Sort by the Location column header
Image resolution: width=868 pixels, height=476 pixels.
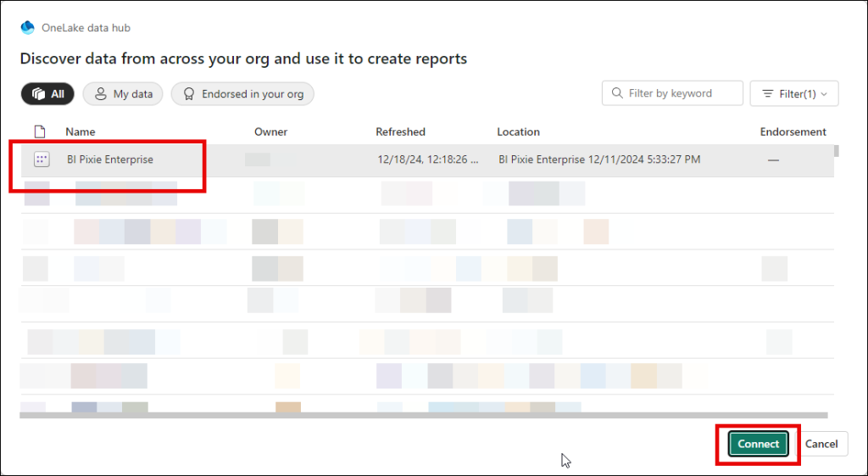[518, 132]
